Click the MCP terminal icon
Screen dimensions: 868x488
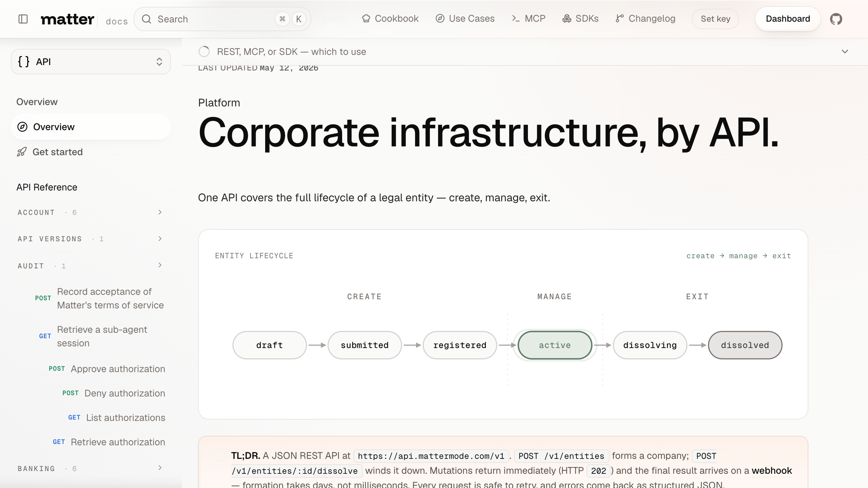coord(516,19)
